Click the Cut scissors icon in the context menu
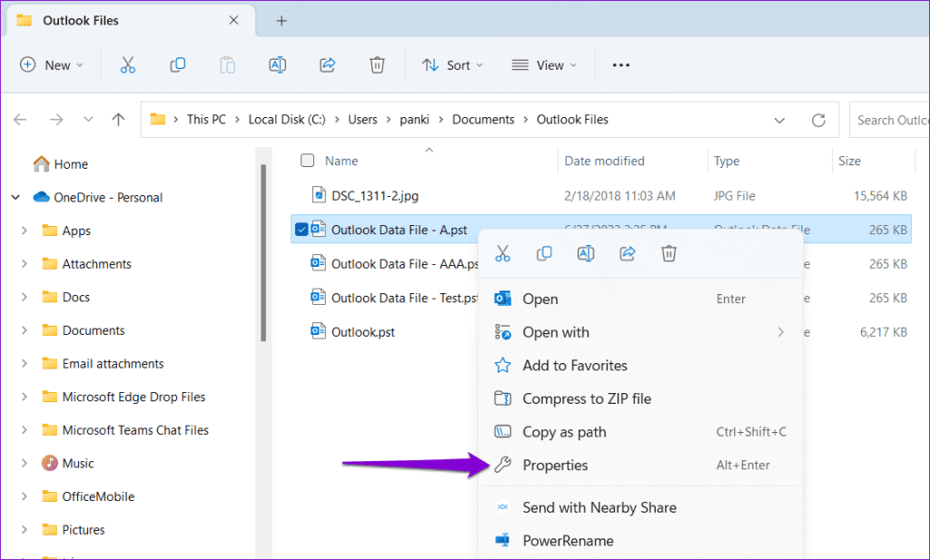Viewport: 930px width, 560px height. [502, 253]
